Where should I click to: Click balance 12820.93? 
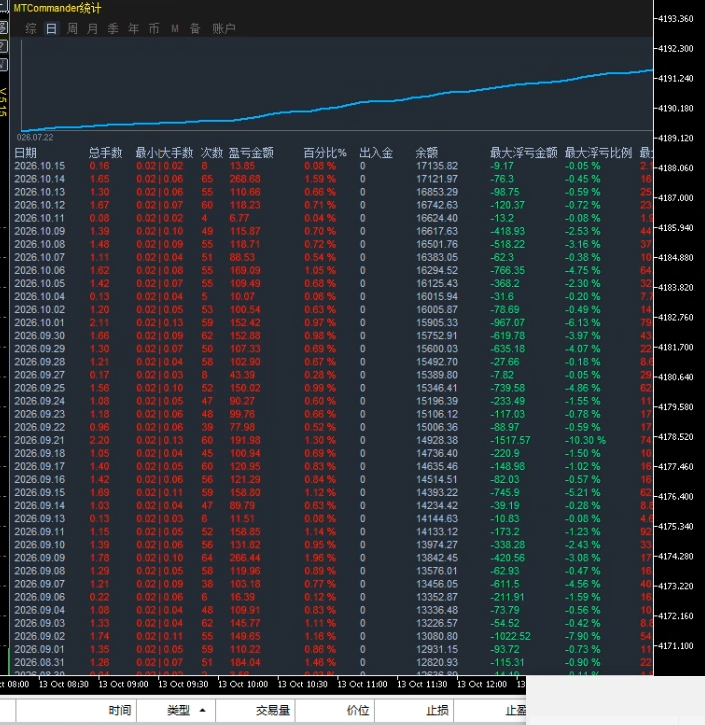437,662
